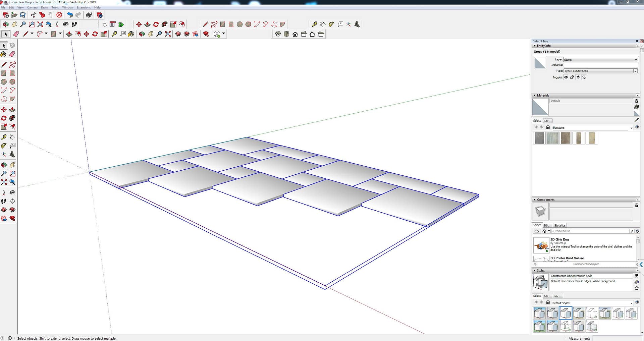Click the Iso view house icon
Screen dimensions: 644x341
click(278, 34)
